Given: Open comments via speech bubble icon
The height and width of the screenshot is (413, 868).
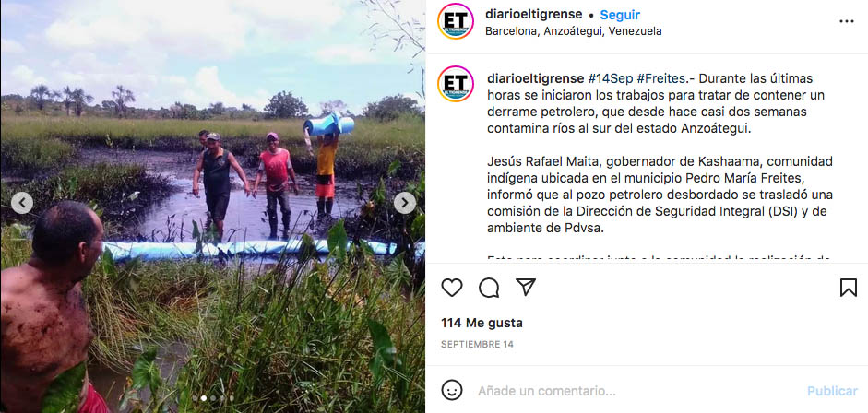Looking at the screenshot, I should click(x=489, y=288).
